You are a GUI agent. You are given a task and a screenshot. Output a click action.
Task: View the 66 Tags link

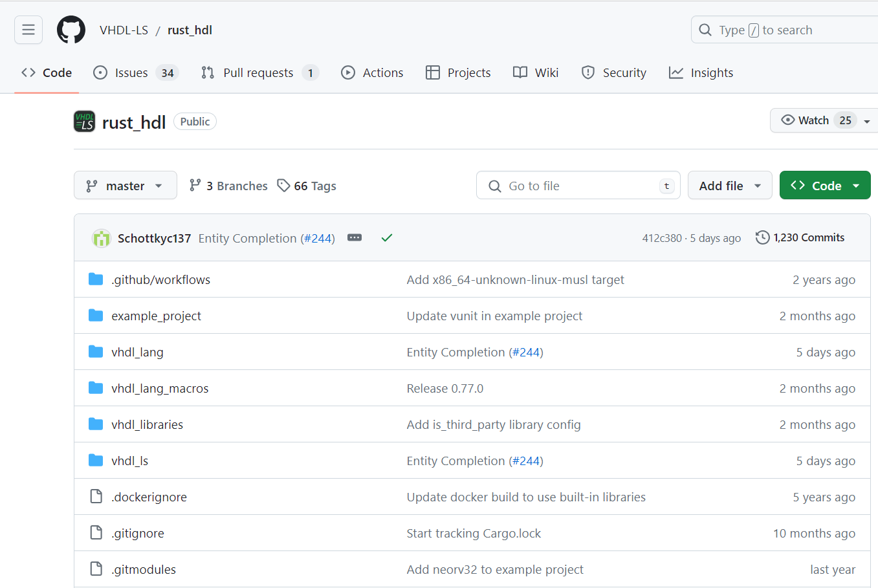307,186
